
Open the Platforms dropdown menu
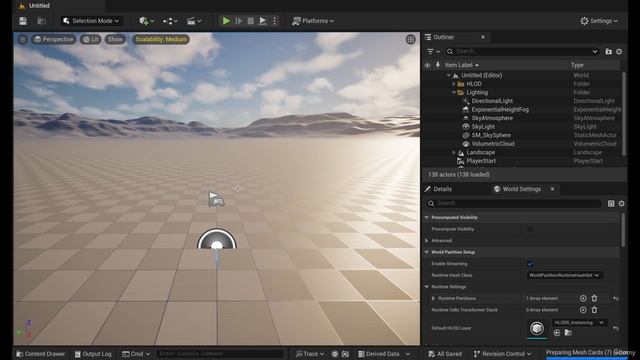pyautogui.click(x=313, y=21)
